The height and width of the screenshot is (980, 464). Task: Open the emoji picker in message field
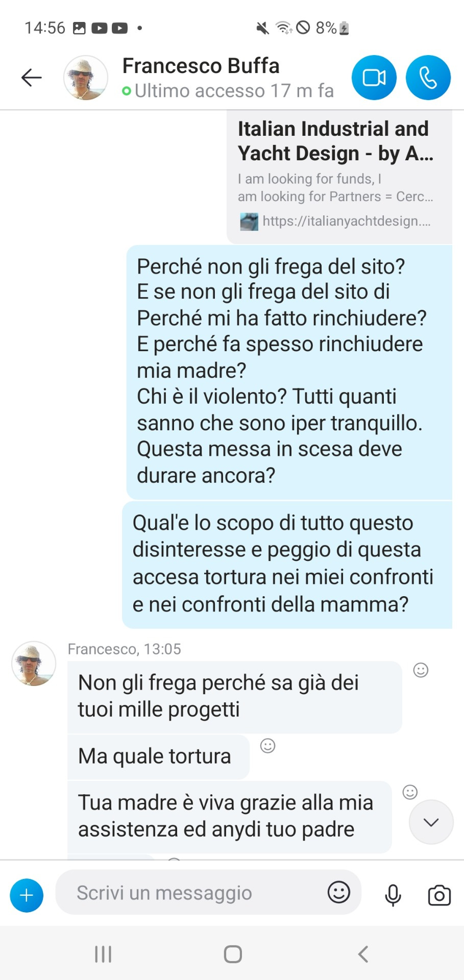click(x=338, y=892)
